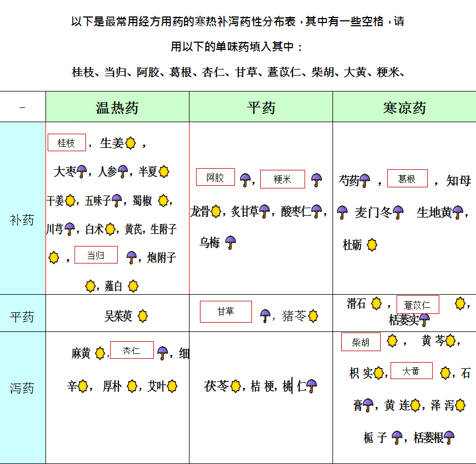The width and height of the screenshot is (476, 464).
Task: Click the 柴胡 answer box
Action: pos(361,342)
